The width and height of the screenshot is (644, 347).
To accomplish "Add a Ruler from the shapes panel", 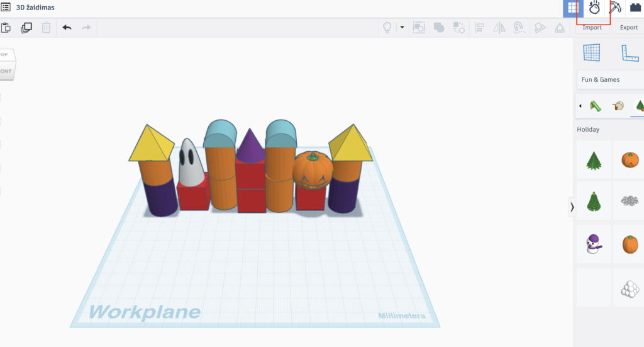I will tap(630, 53).
